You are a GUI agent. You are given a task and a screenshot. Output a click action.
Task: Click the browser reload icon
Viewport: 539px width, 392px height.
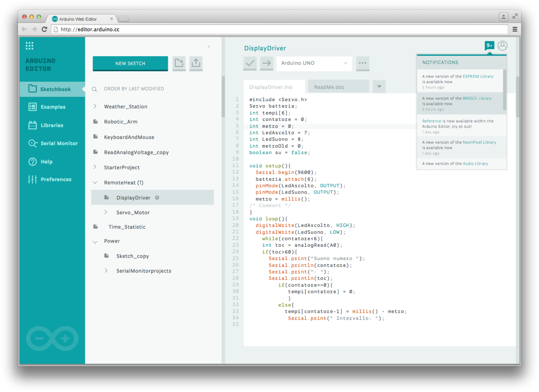tap(44, 29)
